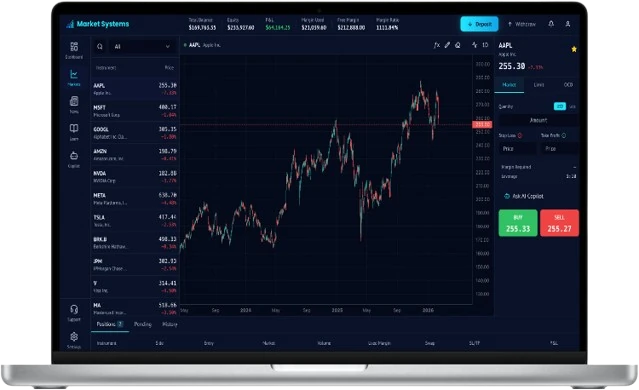This screenshot has height=390, width=639.
Task: Select the highlighted quantity unit toggle
Action: (560, 106)
